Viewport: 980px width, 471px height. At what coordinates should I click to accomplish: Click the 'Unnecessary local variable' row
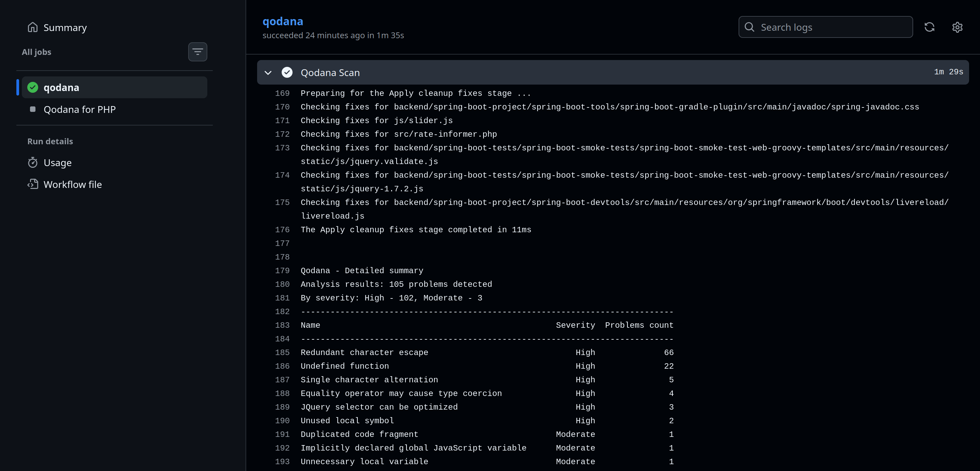coord(487,461)
